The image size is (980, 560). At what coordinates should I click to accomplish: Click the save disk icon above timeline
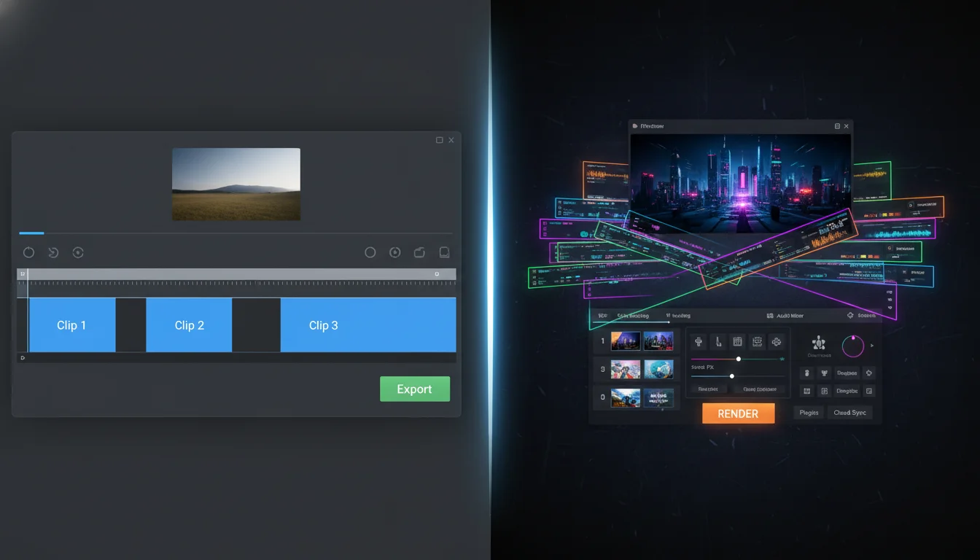click(444, 252)
